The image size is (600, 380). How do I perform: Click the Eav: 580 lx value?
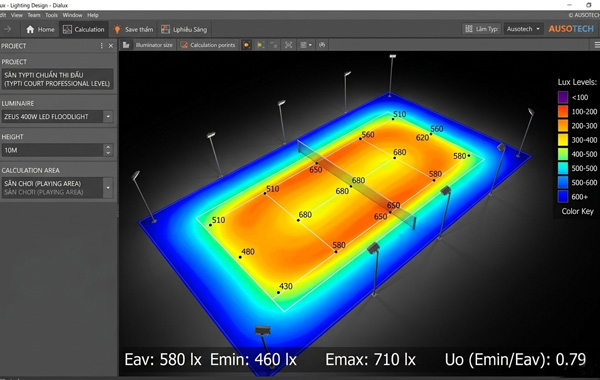[x=163, y=360]
